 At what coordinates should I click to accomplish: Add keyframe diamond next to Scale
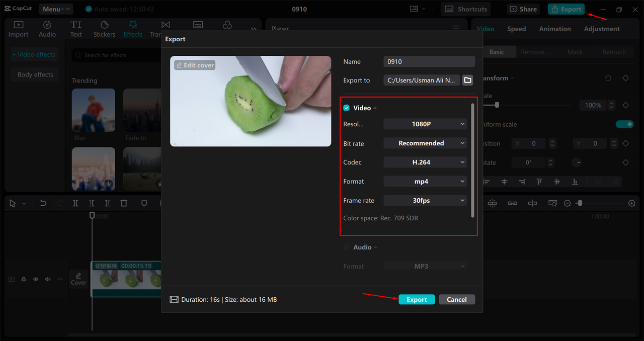pos(625,105)
